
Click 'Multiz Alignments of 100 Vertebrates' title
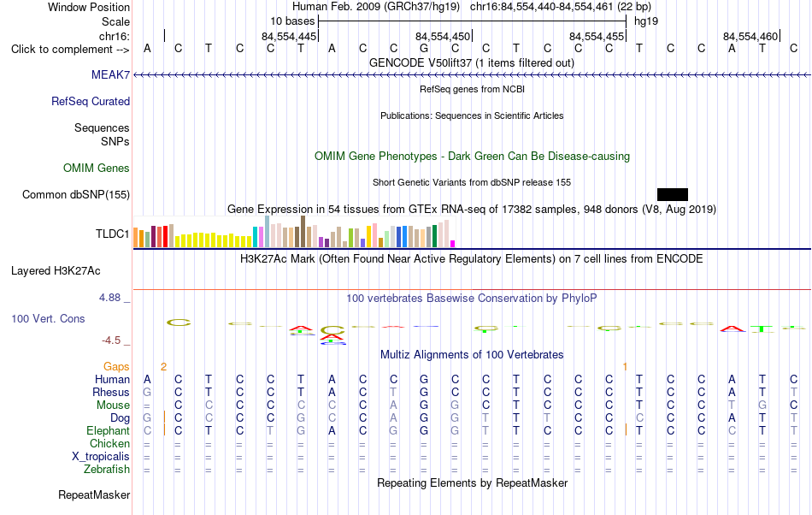coord(472,354)
